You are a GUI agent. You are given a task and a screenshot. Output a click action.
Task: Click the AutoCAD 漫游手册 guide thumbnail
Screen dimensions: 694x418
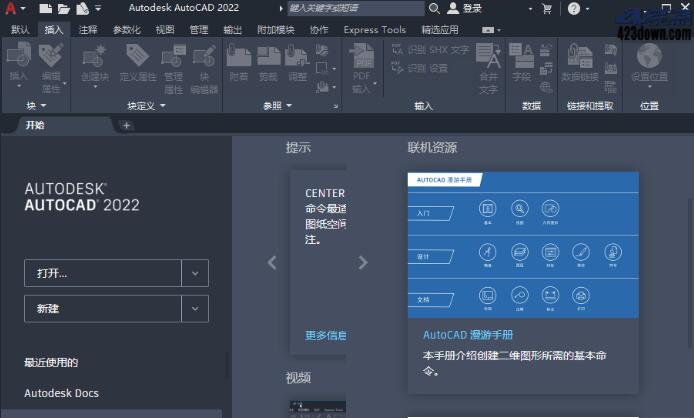[x=523, y=245]
